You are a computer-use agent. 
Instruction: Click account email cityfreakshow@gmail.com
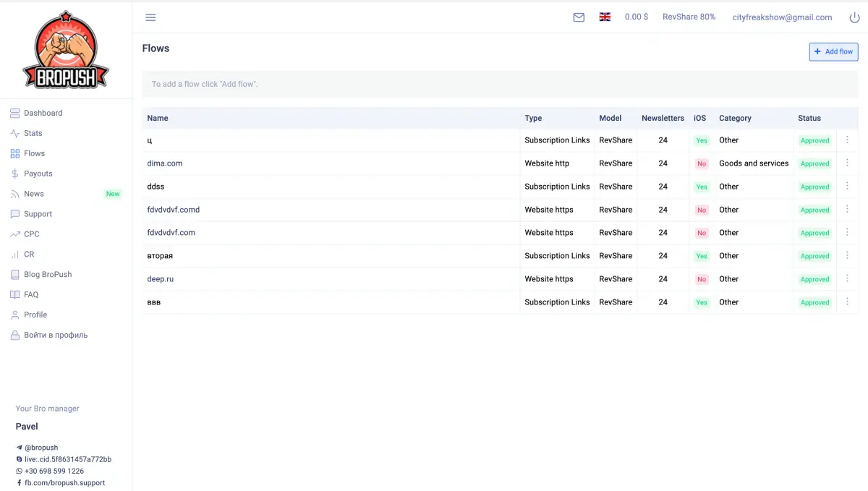click(x=782, y=17)
